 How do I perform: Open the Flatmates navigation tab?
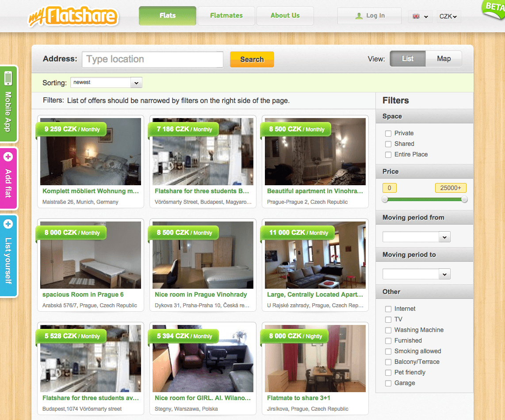point(226,15)
